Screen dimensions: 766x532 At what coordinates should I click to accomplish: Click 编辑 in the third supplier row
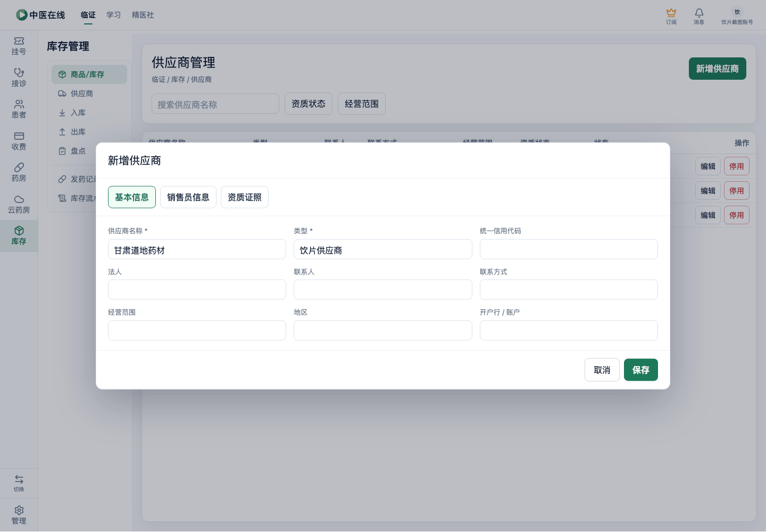(x=708, y=215)
